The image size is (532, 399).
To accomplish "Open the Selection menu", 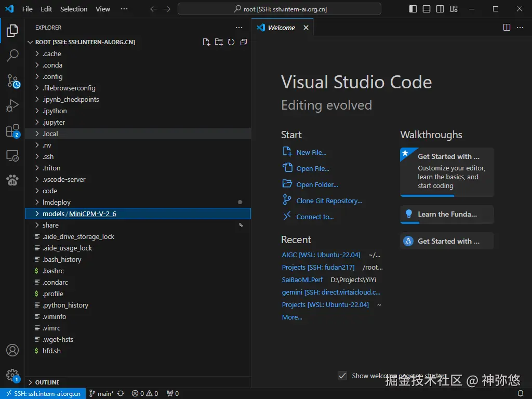I will (74, 9).
